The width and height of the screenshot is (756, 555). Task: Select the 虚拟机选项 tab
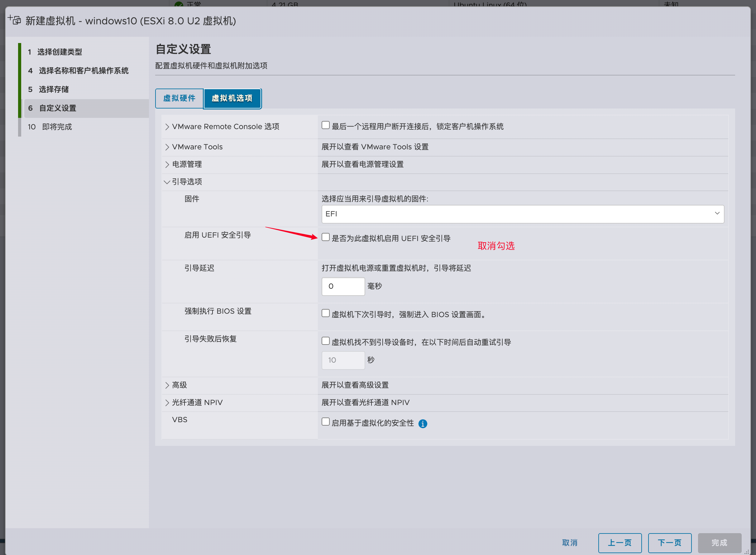point(232,98)
